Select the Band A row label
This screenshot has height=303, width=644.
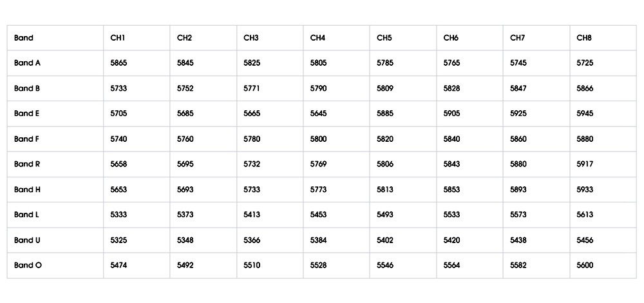[27, 63]
